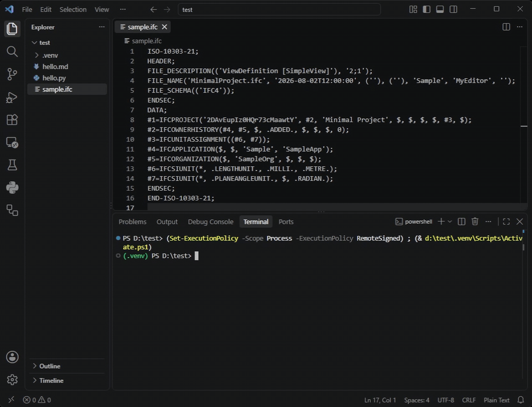
Task: Go to line via Ln 17, Col 1
Action: (380, 400)
